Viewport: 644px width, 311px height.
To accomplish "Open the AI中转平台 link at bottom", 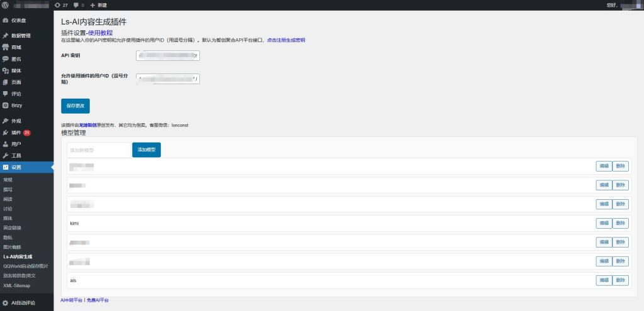I will (x=72, y=300).
